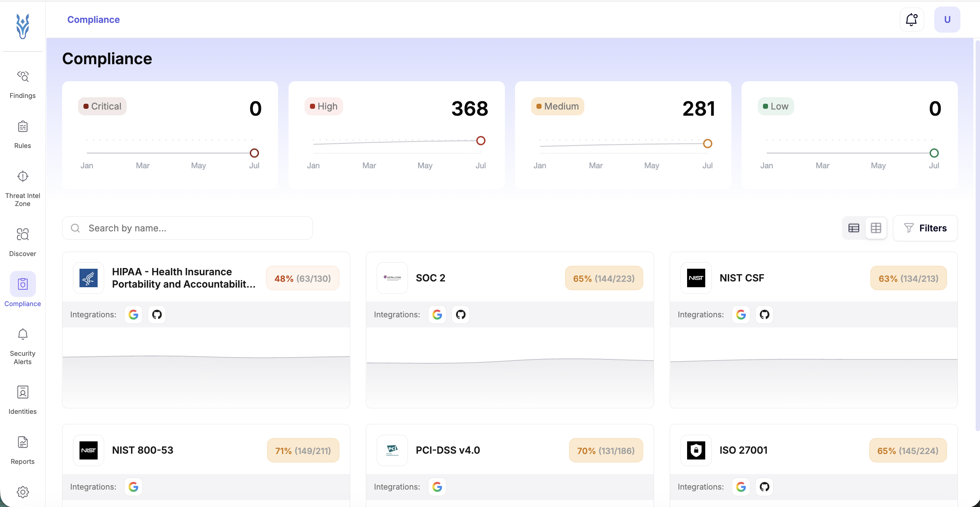Click the Low chart July data point
This screenshot has width=980, height=507.
[x=934, y=153]
